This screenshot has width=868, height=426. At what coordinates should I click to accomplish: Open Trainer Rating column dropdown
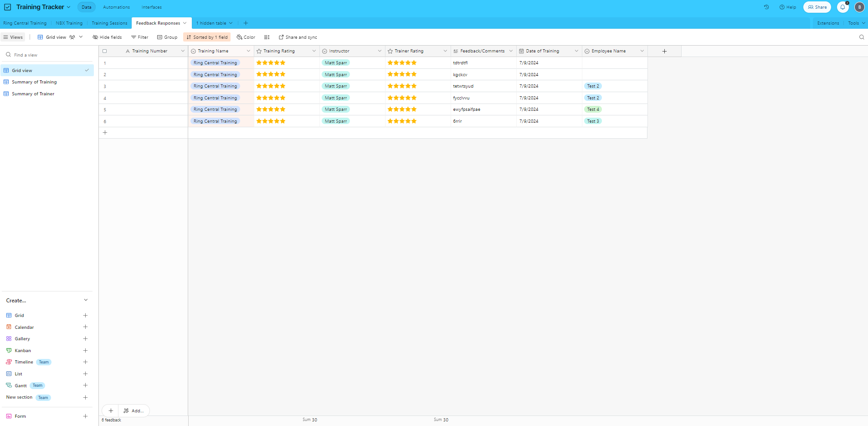click(445, 51)
